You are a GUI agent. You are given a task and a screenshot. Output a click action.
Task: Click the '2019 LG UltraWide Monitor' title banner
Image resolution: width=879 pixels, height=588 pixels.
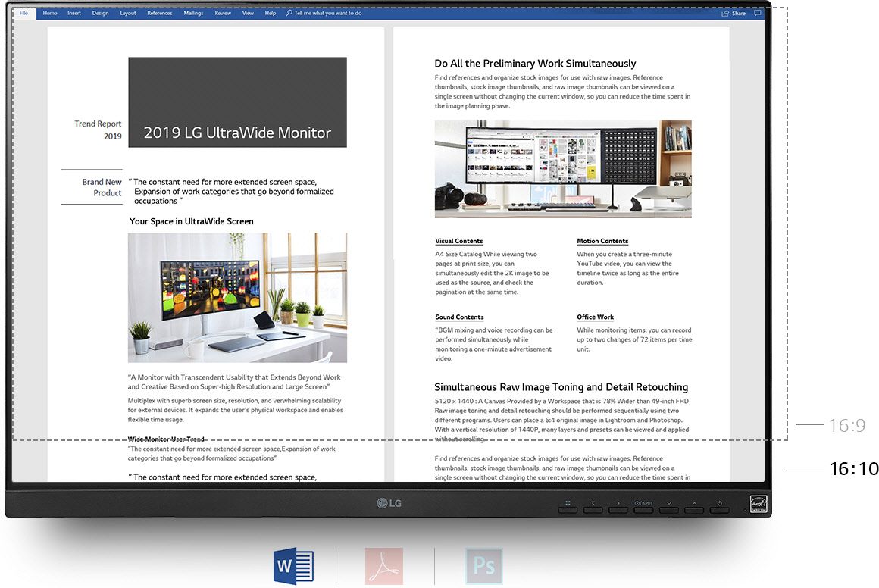(238, 102)
